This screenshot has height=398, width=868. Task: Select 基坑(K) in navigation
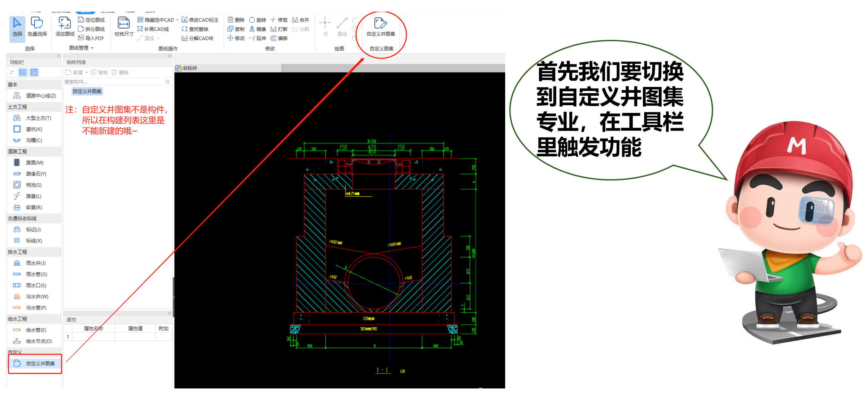(35, 129)
